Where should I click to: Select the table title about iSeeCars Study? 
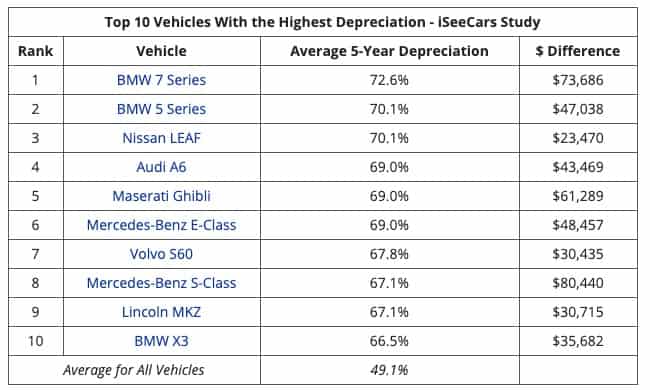323,22
